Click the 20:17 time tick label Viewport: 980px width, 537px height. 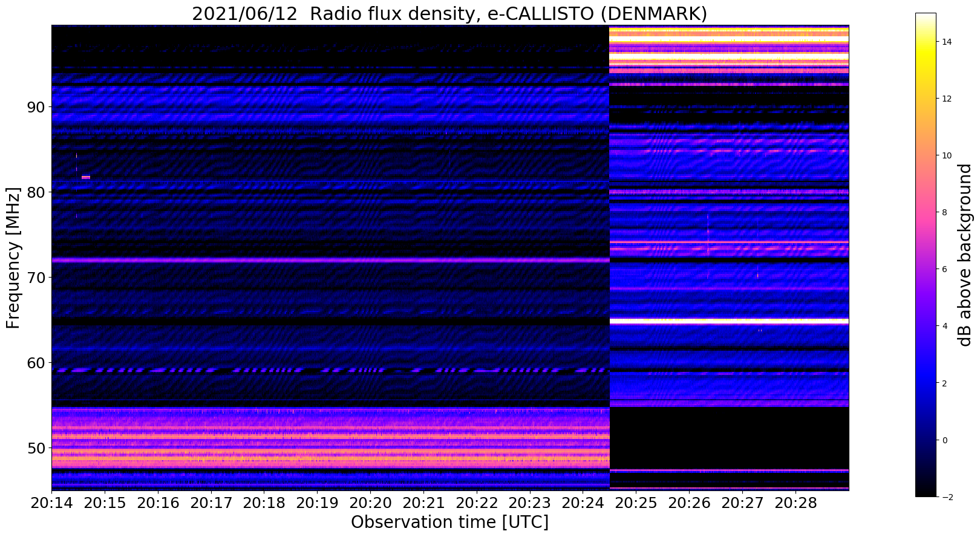(211, 503)
